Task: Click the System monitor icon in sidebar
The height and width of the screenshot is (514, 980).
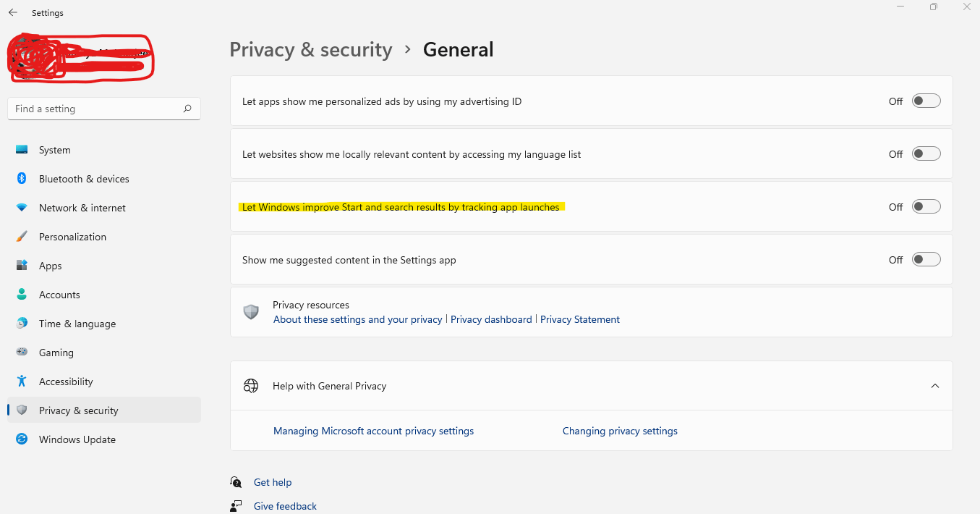Action: click(x=22, y=150)
